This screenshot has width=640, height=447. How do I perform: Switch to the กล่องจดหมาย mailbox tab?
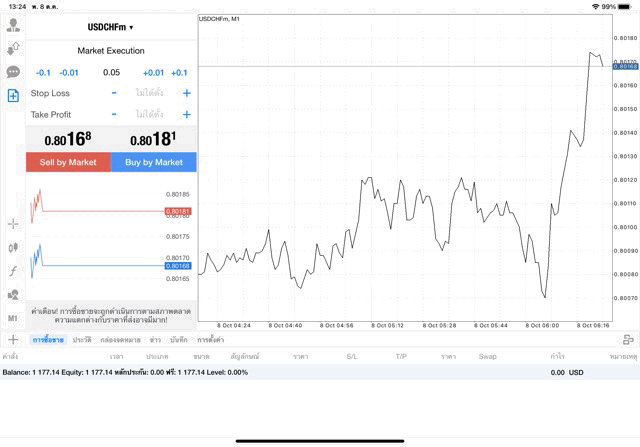click(120, 340)
